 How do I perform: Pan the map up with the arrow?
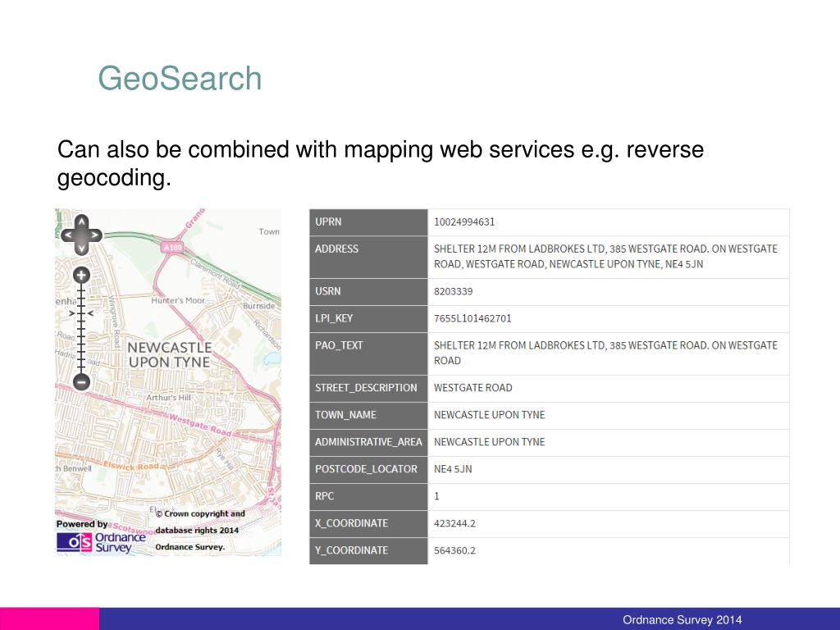click(81, 221)
